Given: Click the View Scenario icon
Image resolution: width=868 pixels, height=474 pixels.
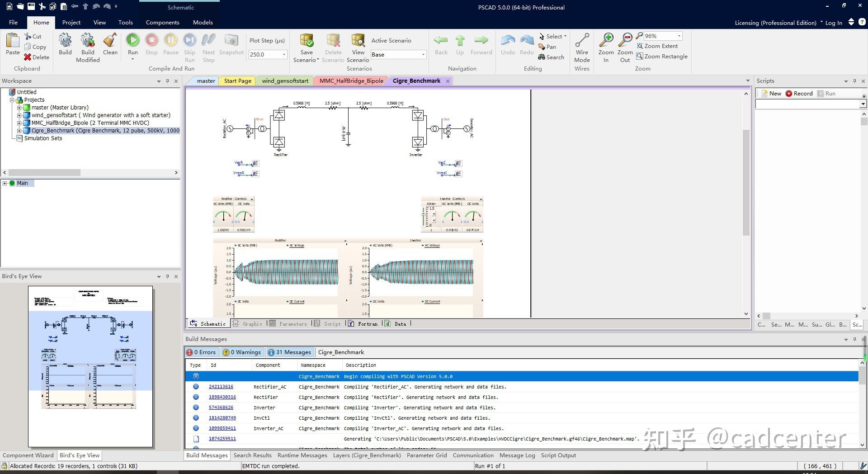Looking at the screenshot, I should [x=358, y=41].
